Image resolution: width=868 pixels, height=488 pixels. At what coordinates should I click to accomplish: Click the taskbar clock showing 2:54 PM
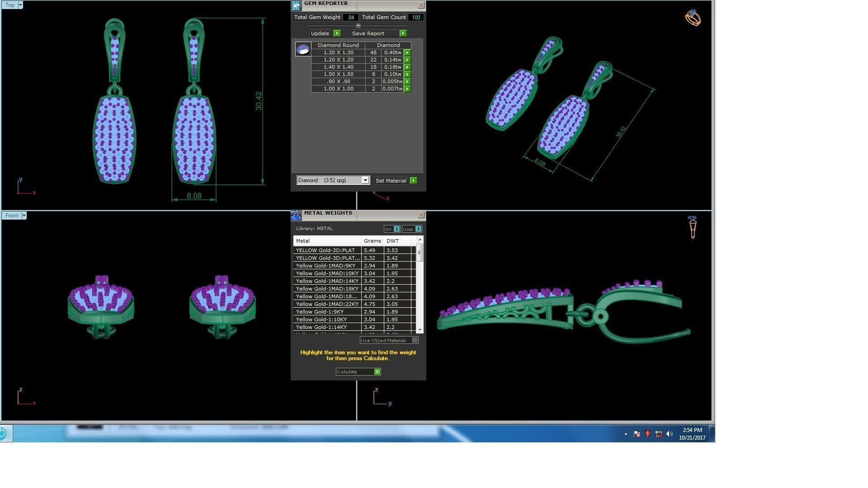pos(692,434)
